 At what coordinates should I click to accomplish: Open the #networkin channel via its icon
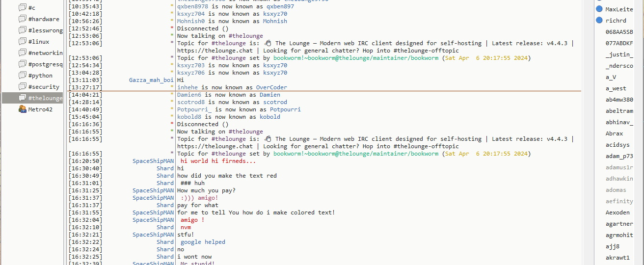22,53
